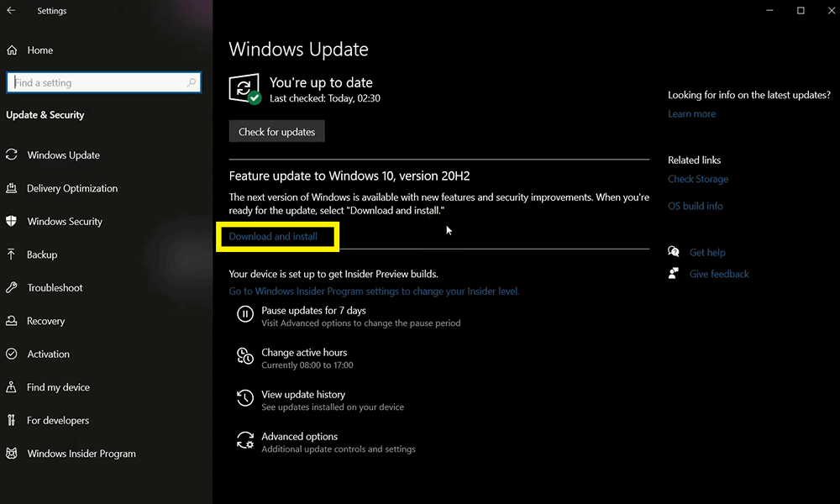Click the update status icon with green check
This screenshot has width=840, height=504.
[x=244, y=89]
